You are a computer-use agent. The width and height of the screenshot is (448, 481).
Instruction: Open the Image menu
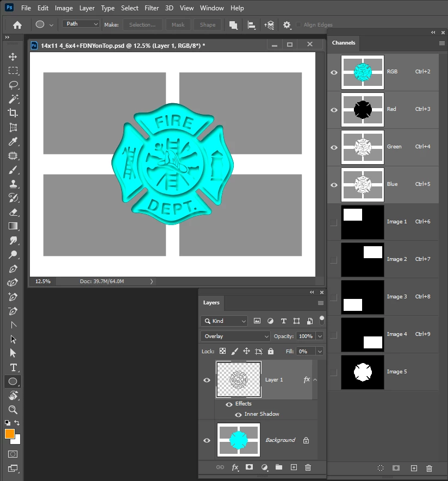pyautogui.click(x=64, y=8)
